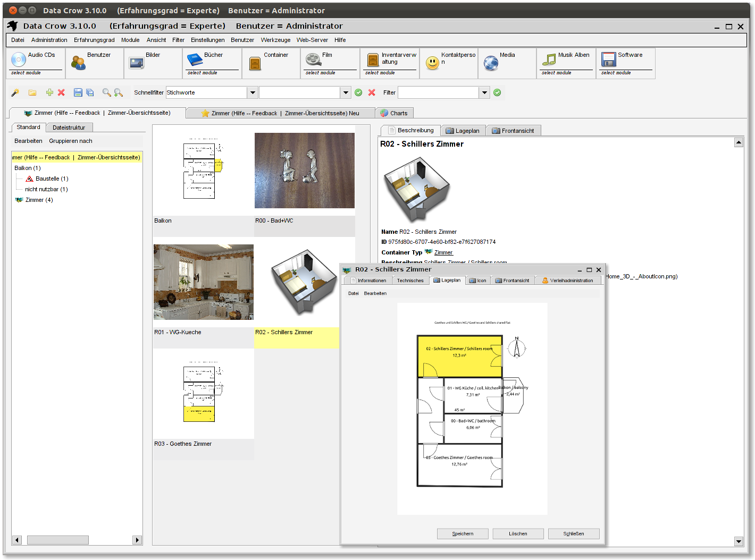This screenshot has width=755, height=560.
Task: Save changes with the disk icon
Action: pyautogui.click(x=78, y=92)
